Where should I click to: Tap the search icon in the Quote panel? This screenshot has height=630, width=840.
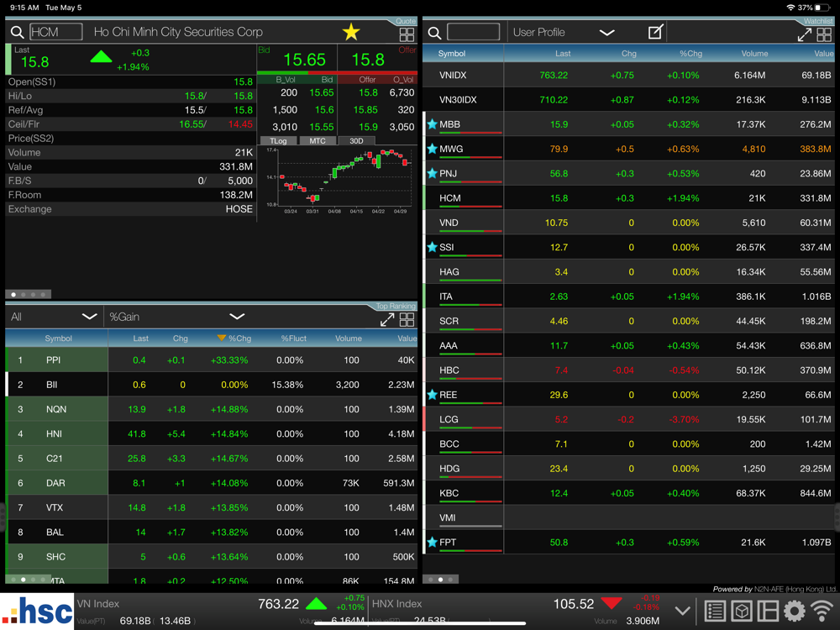point(17,33)
